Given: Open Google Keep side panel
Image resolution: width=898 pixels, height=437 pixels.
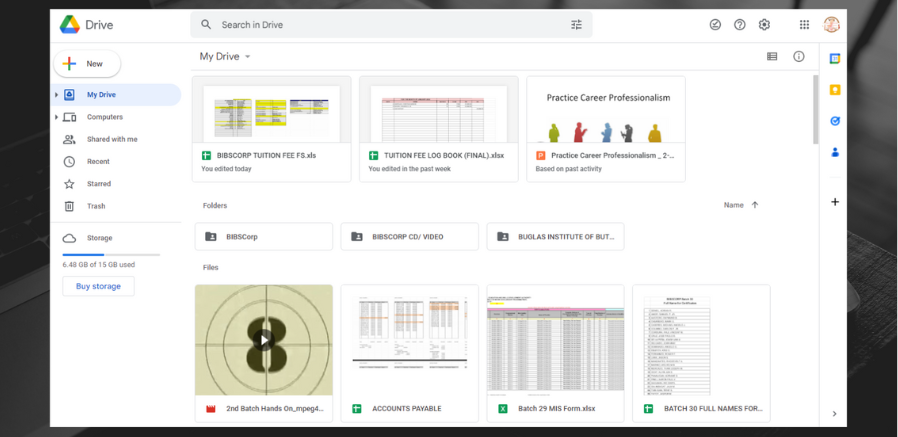Looking at the screenshot, I should [x=835, y=90].
